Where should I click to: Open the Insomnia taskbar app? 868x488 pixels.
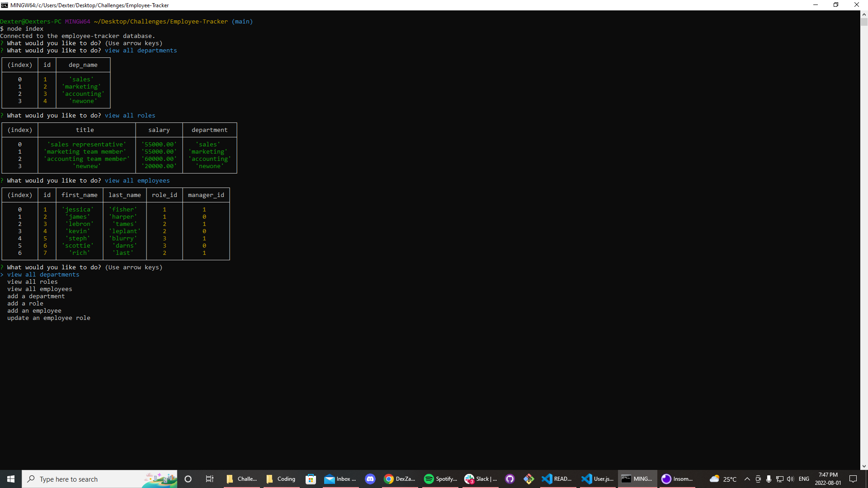(x=677, y=479)
